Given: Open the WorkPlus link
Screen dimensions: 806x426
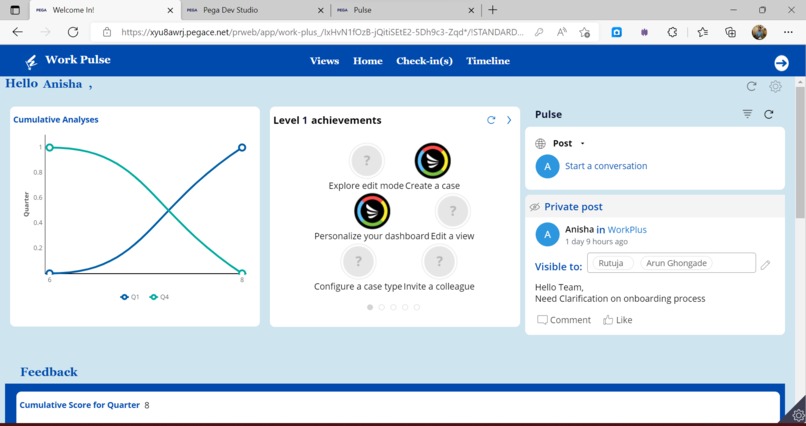Looking at the screenshot, I should [627, 230].
